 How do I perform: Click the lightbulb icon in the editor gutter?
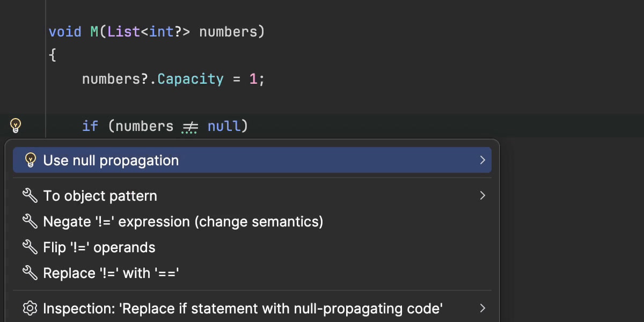tap(16, 126)
